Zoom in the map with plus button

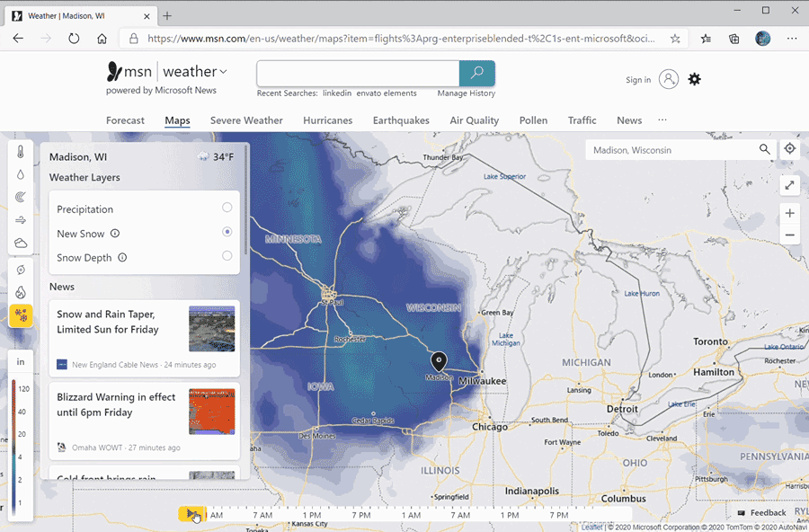(789, 213)
